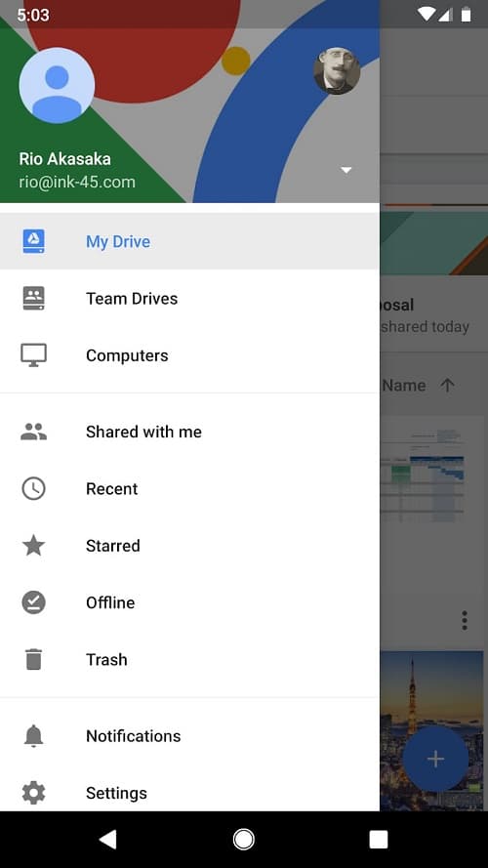This screenshot has width=488, height=868.
Task: Open the Computers section
Action: point(189,355)
